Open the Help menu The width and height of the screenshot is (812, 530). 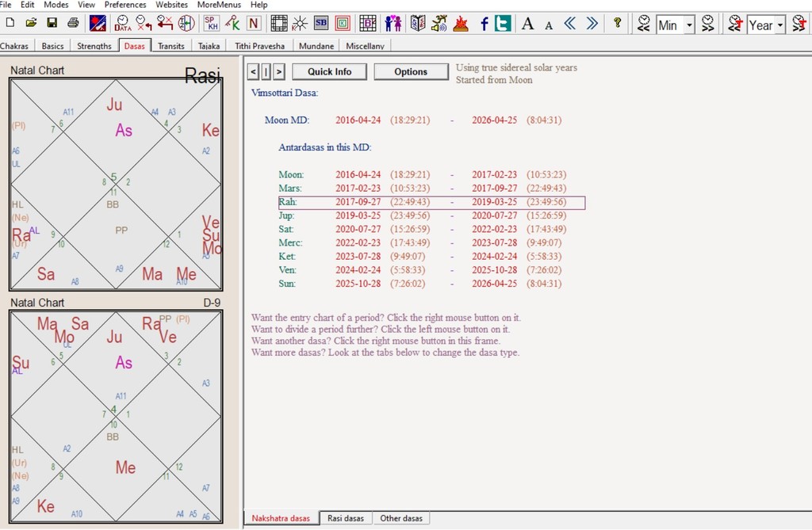coord(259,5)
